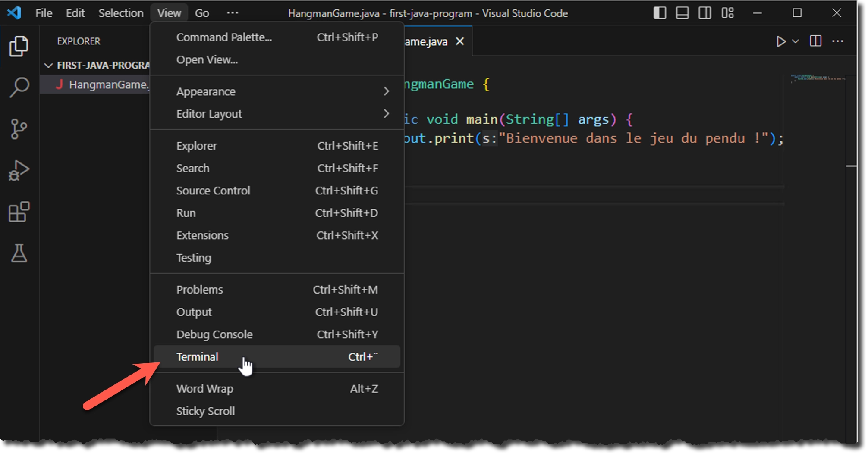Toggle the bottom panel layout icon
The image size is (868, 456).
682,13
